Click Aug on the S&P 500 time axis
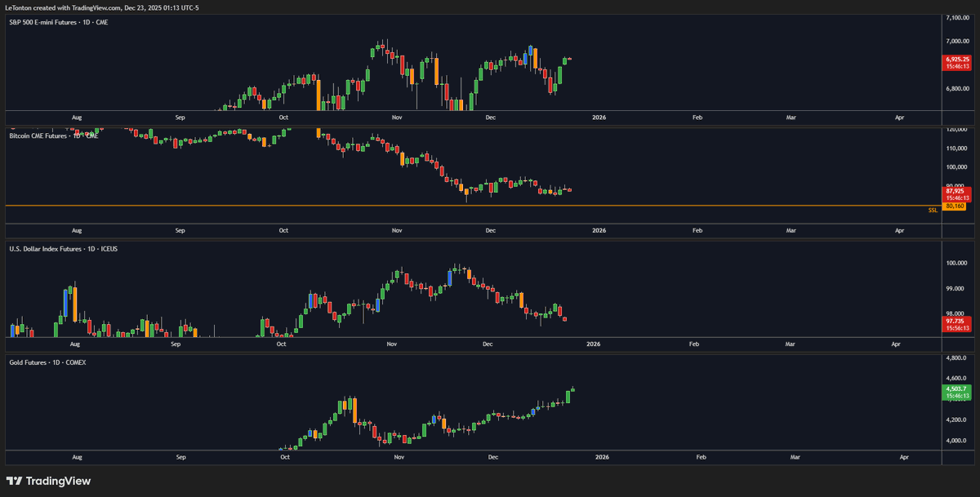 (x=77, y=118)
